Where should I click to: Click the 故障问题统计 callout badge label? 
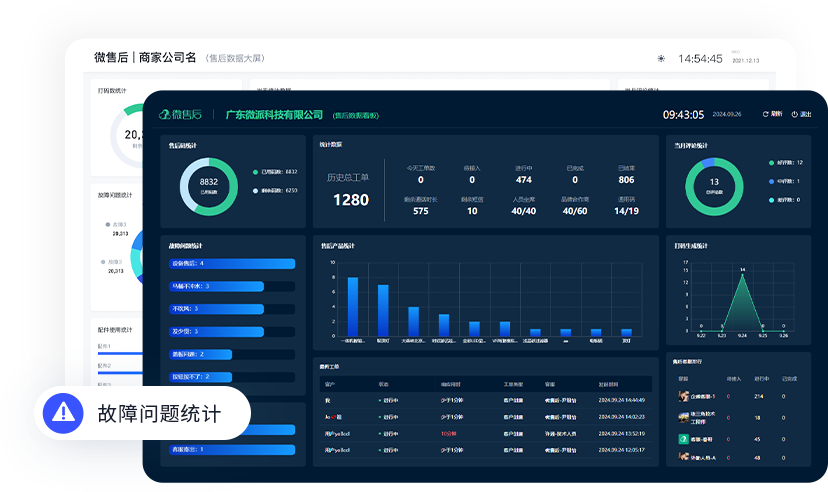[159, 413]
